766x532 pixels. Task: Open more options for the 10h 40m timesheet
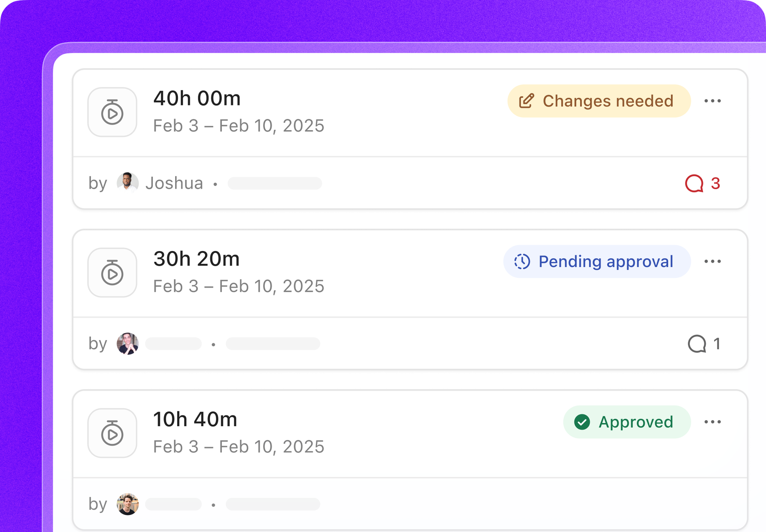pyautogui.click(x=713, y=422)
